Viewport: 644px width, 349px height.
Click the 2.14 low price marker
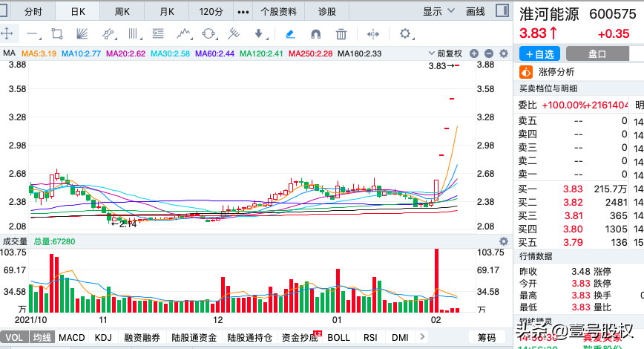[124, 224]
